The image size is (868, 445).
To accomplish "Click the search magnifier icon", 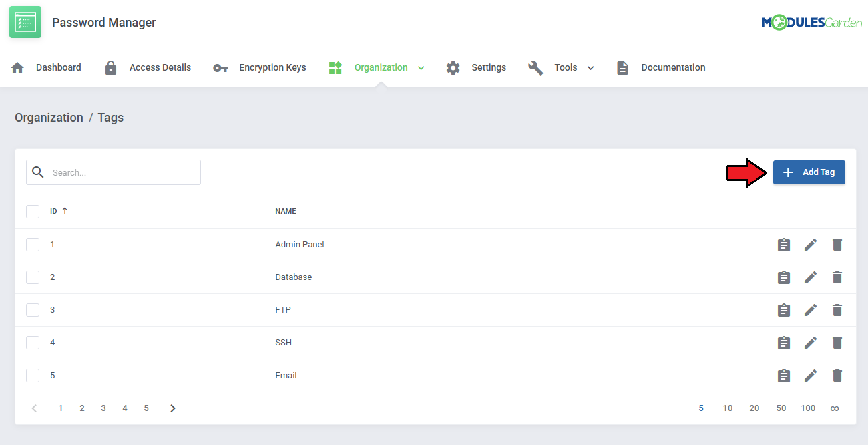I will [39, 172].
